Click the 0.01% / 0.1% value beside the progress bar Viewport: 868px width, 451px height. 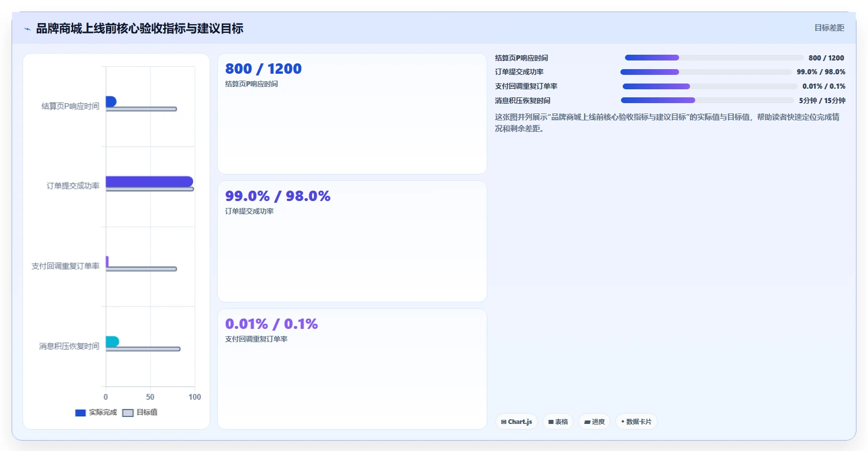coord(824,86)
